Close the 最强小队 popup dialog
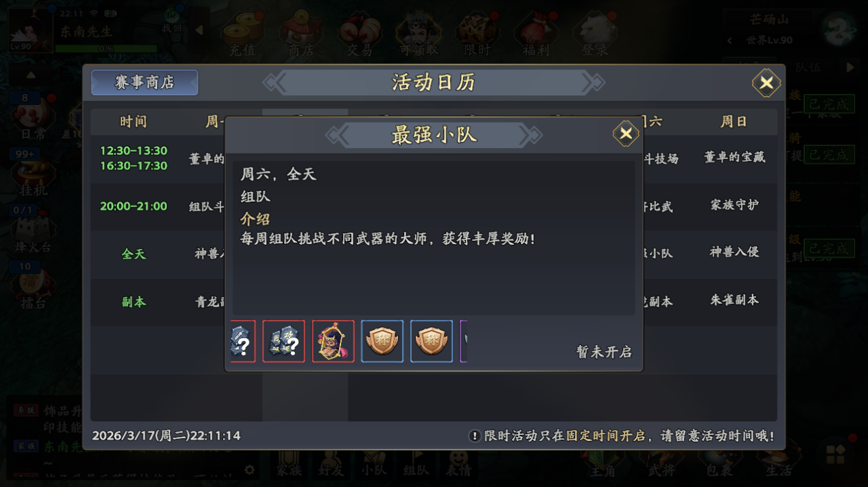 click(x=626, y=134)
